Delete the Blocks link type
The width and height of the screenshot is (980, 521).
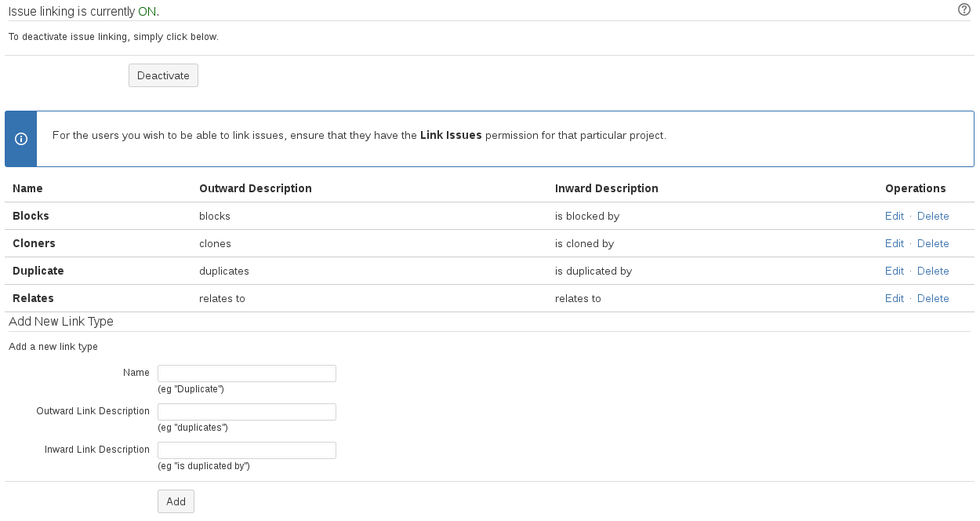pos(933,216)
